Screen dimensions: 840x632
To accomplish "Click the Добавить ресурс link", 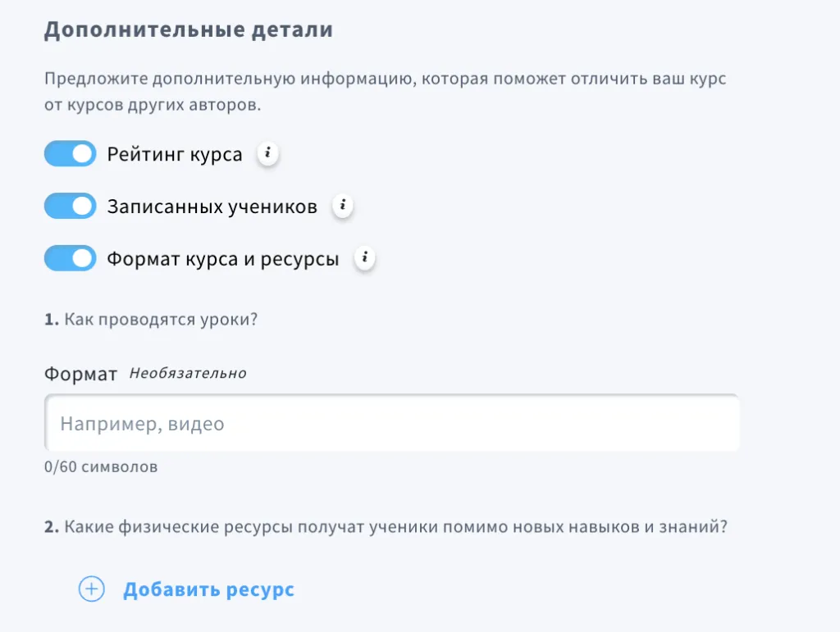I will coord(209,589).
